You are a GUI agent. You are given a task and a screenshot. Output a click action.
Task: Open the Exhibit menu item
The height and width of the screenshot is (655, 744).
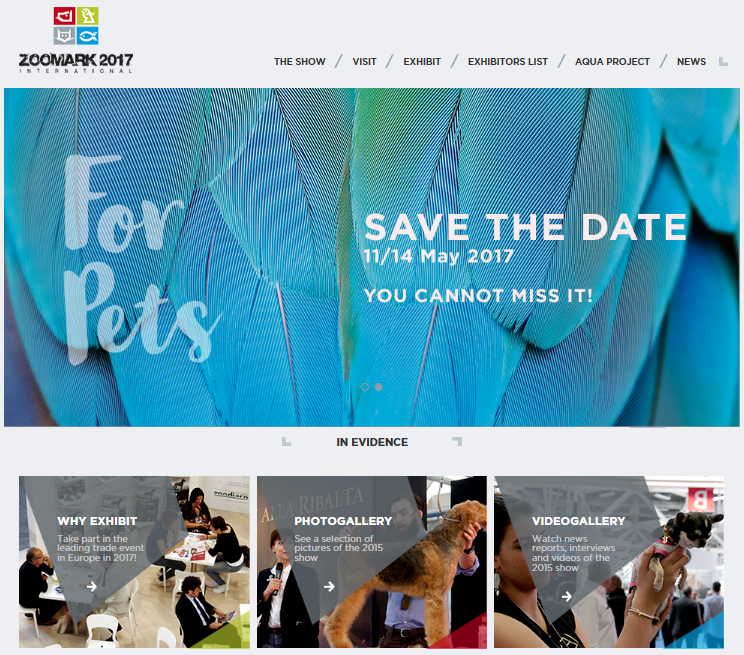(x=422, y=62)
